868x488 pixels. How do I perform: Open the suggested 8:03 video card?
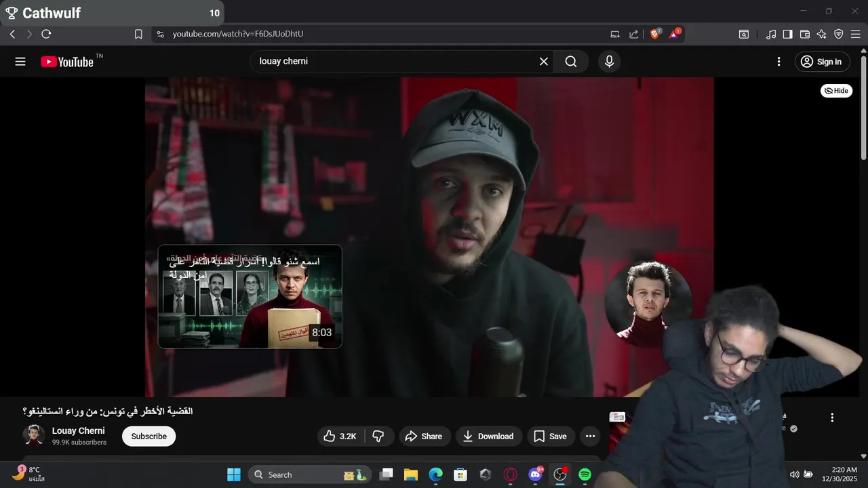point(250,297)
